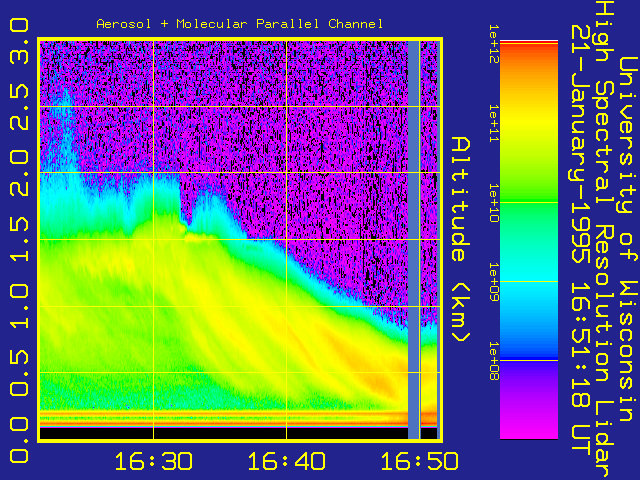640x480 pixels.
Task: Pick the green section of the colorbar
Action: 529,204
